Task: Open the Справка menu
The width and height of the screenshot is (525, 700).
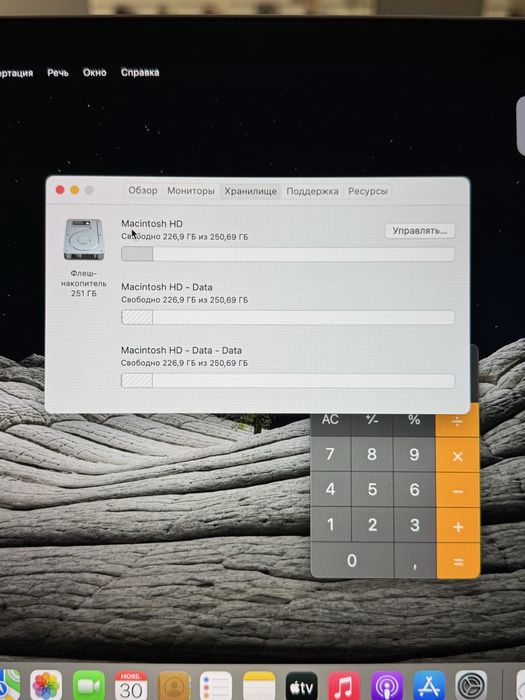Action: coord(140,72)
